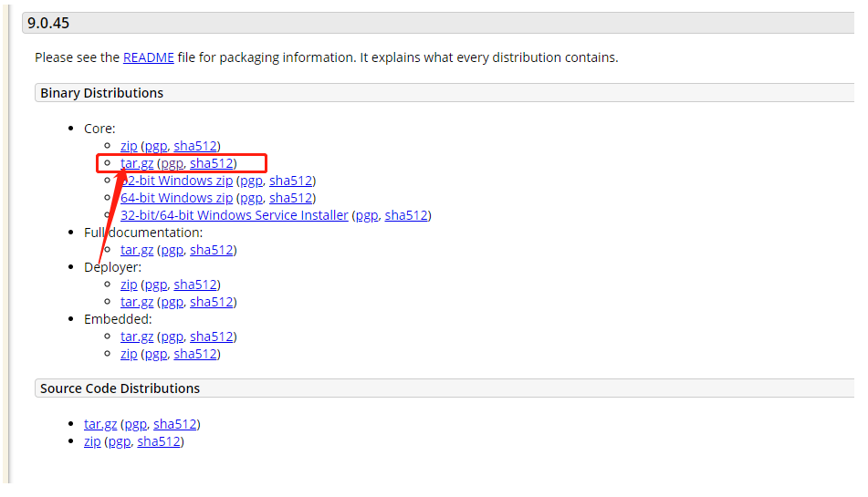The width and height of the screenshot is (868, 497).
Task: Open sha512 link for Core tar.gz
Action: [212, 163]
